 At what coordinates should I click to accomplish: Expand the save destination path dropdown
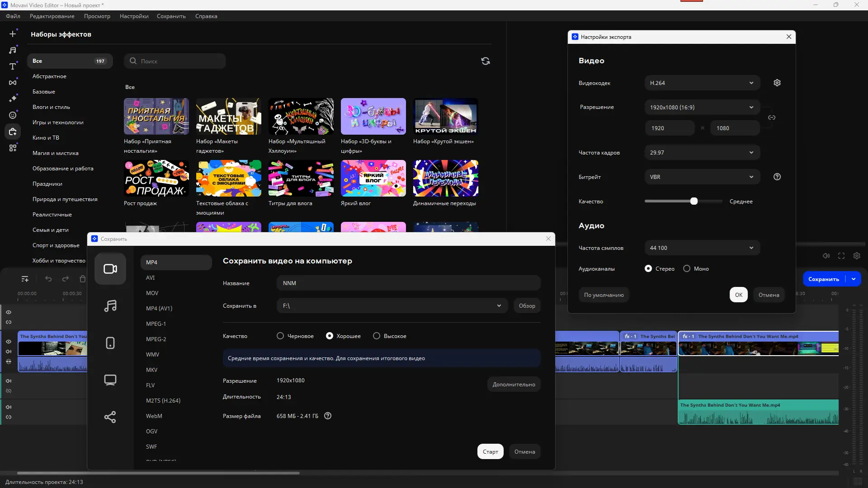(499, 305)
